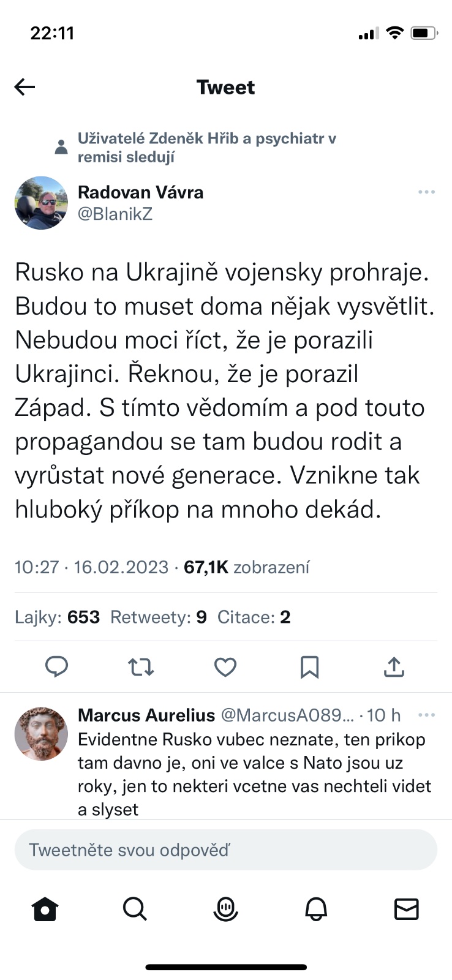Screen dimensions: 452x980
Task: Open Marcus Aurelius's avatar
Action: pyautogui.click(x=41, y=734)
